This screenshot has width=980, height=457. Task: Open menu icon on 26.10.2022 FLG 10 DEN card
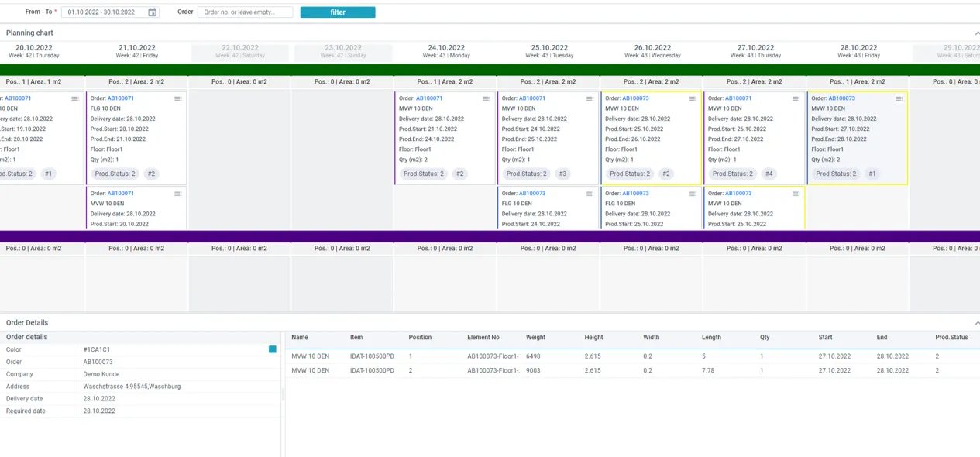click(693, 194)
